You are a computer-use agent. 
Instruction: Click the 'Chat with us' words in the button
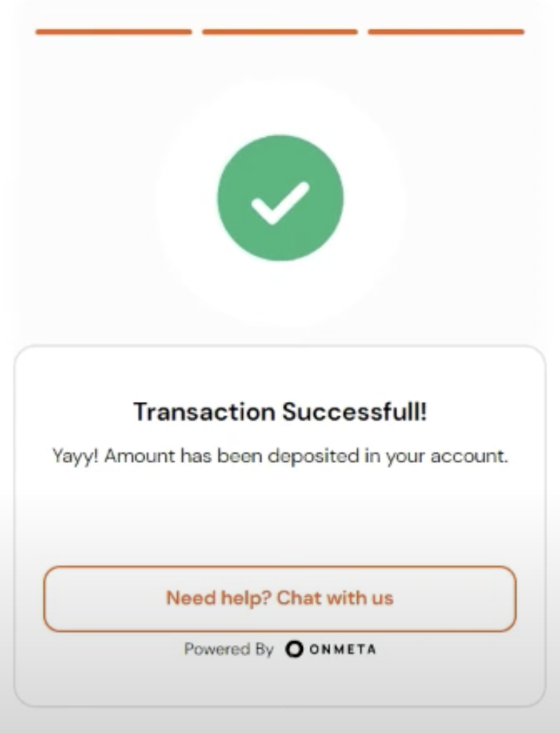335,598
